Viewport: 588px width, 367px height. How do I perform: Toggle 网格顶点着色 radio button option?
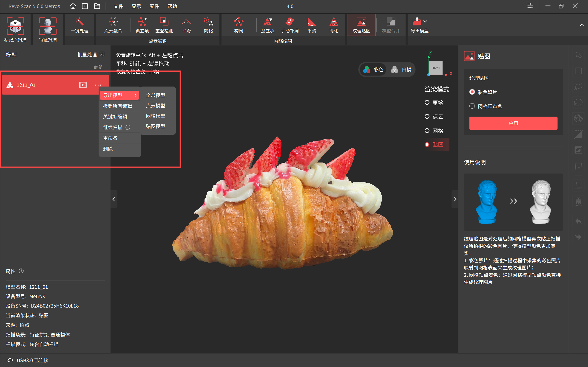tap(471, 106)
